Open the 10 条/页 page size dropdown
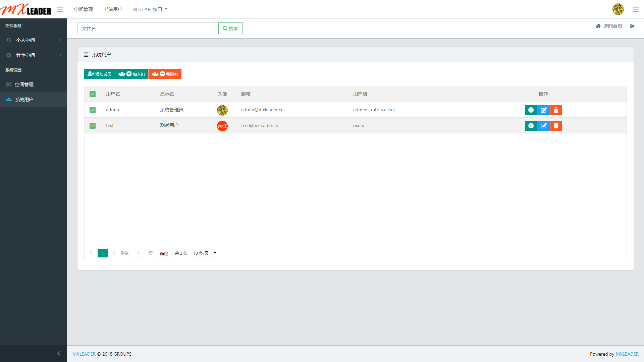This screenshot has height=362, width=644. coord(204,253)
